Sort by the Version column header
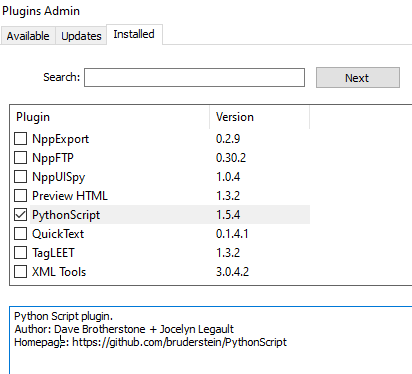 tap(260, 117)
